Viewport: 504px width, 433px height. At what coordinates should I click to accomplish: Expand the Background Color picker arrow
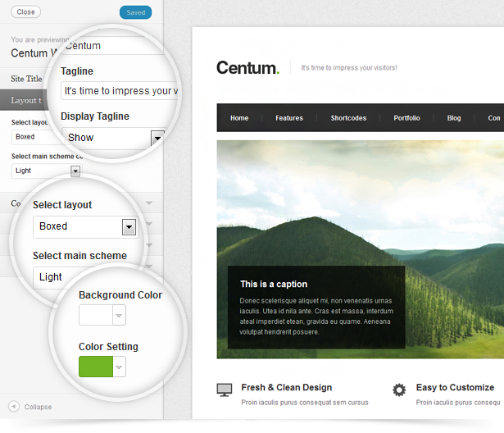pos(119,315)
